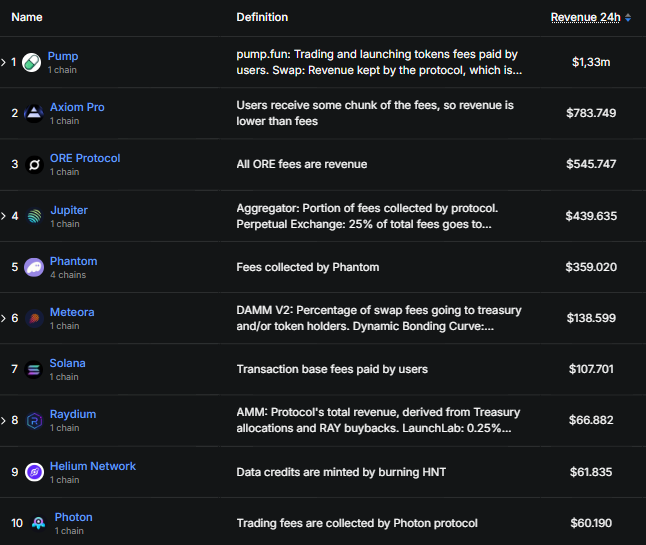The image size is (646, 545).
Task: Click the Pump protocol logo icon
Action: coord(33,63)
